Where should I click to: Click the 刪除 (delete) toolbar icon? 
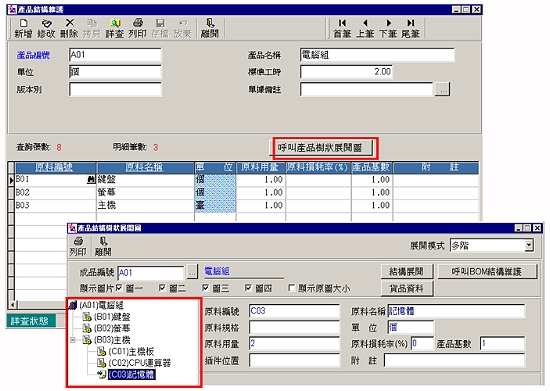coord(69,28)
